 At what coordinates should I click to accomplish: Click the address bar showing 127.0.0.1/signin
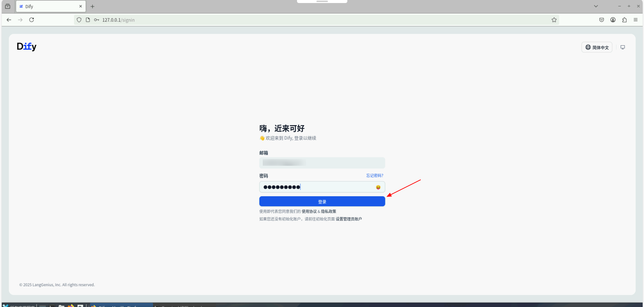[316, 20]
